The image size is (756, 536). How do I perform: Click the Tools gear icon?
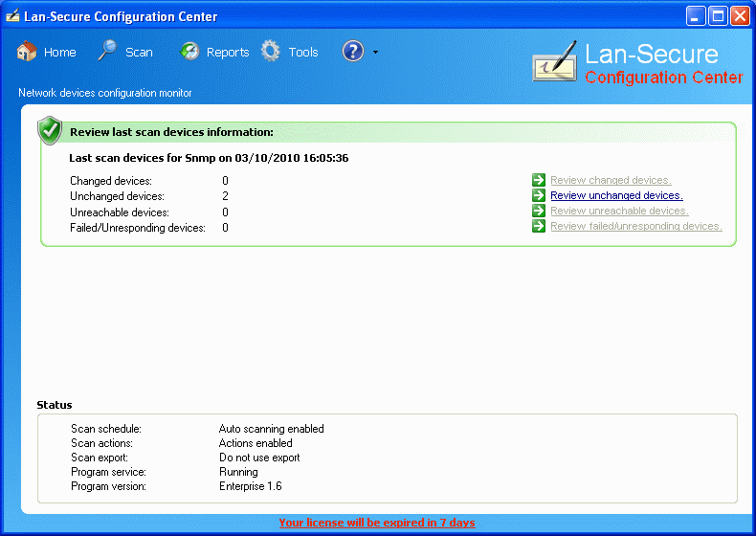(x=271, y=51)
